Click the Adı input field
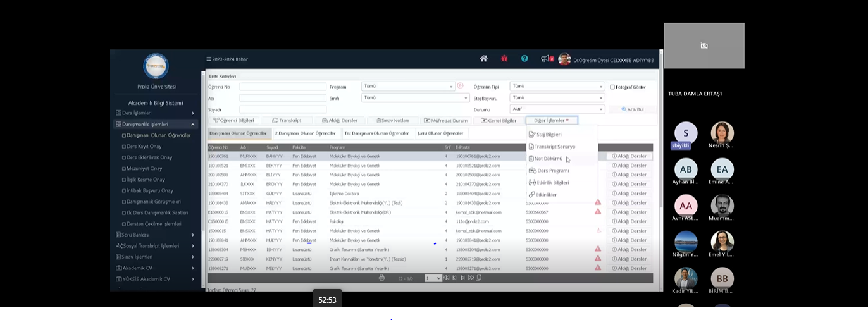Screen dimensions: 868x320 click(x=283, y=98)
